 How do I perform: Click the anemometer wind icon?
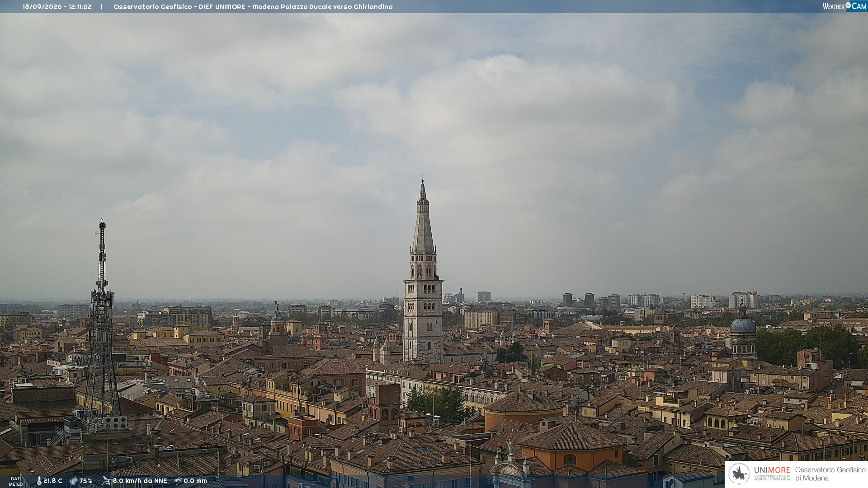click(106, 481)
